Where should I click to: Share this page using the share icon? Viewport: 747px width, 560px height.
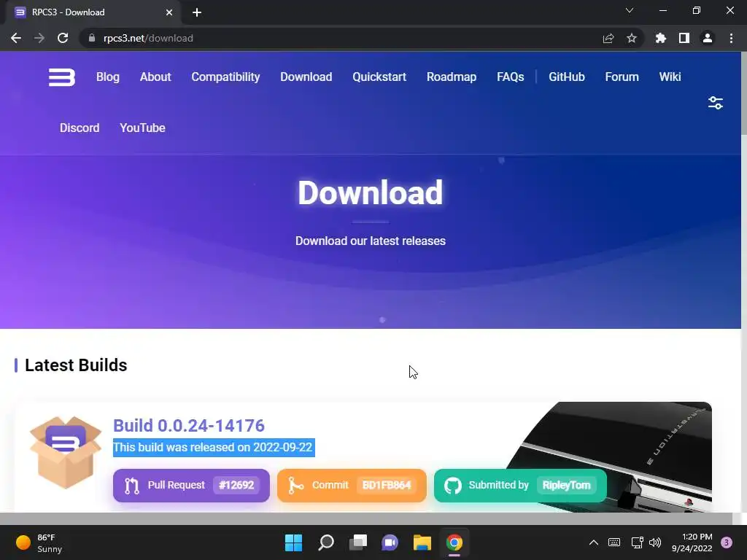[608, 38]
